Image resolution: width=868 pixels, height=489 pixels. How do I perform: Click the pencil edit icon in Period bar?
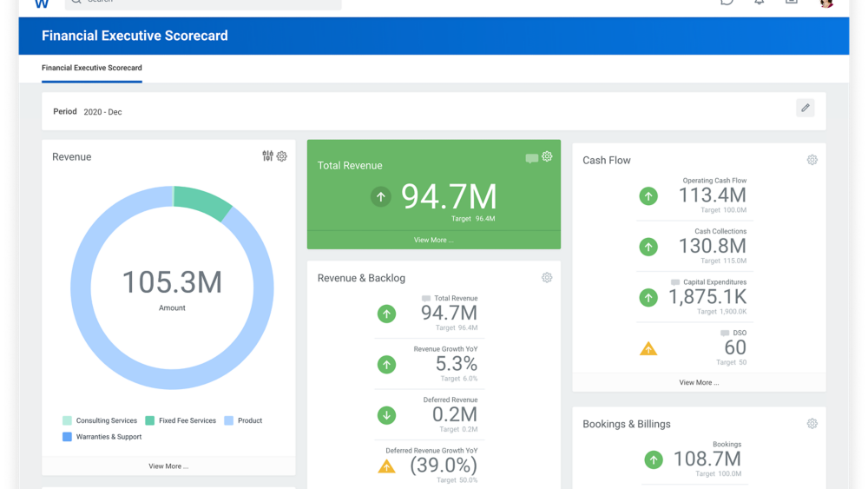click(x=805, y=108)
